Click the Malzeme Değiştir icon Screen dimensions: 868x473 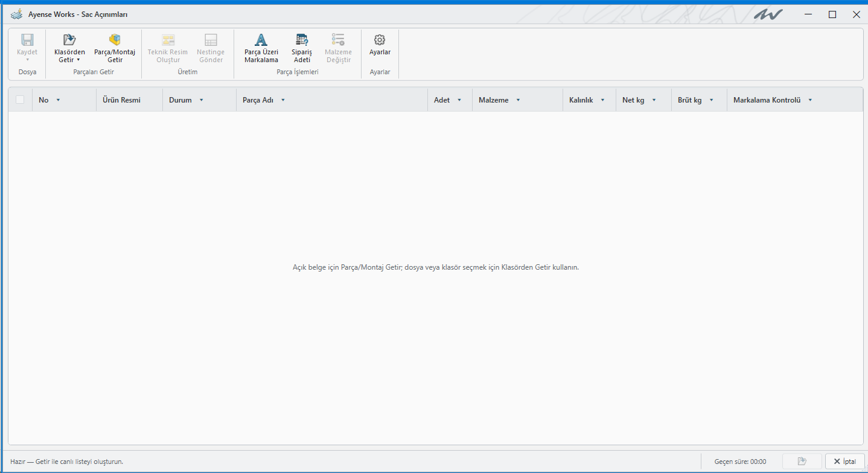tap(338, 40)
